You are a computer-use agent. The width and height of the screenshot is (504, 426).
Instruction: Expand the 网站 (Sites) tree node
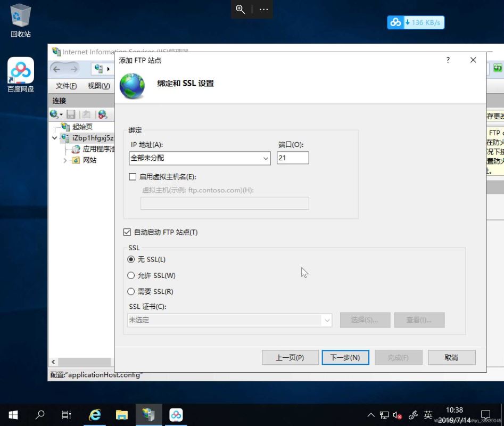65,160
